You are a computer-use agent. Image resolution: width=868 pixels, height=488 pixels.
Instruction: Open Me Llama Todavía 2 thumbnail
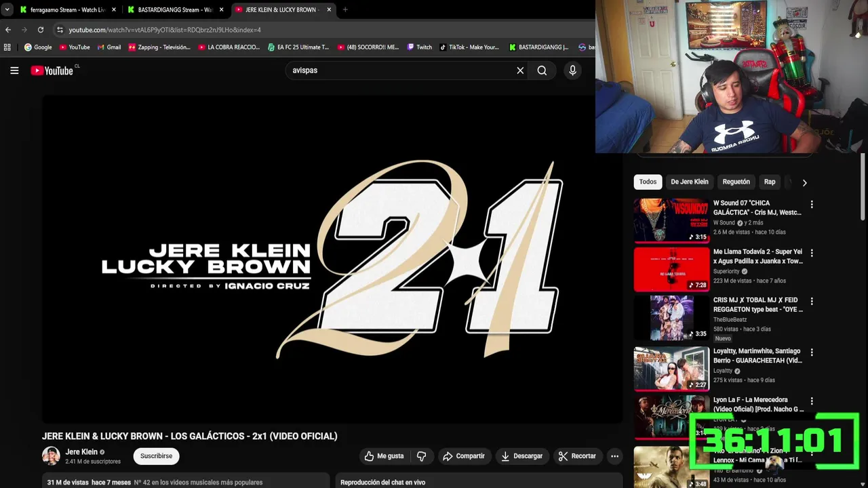click(671, 269)
